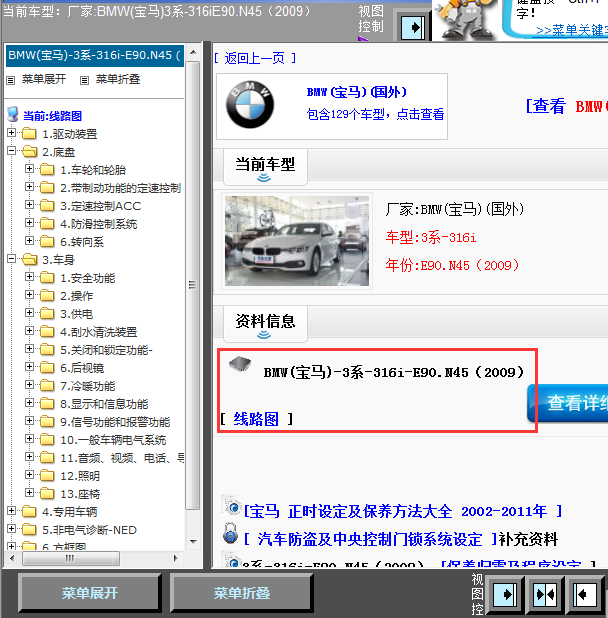This screenshot has width=608, height=618.
Task: Expand the 1.车轮和轮胎 node
Action: 29,169
